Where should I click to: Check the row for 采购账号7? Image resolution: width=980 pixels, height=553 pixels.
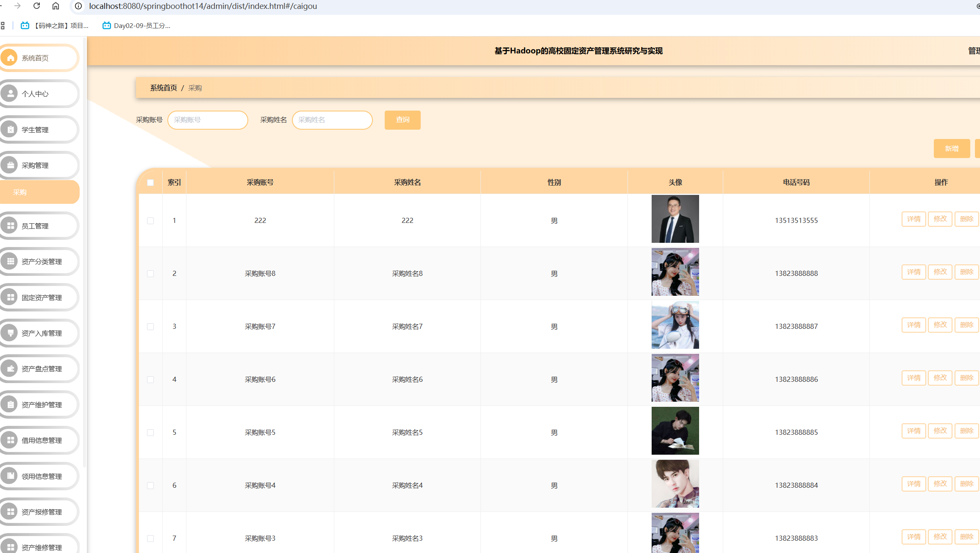(150, 327)
